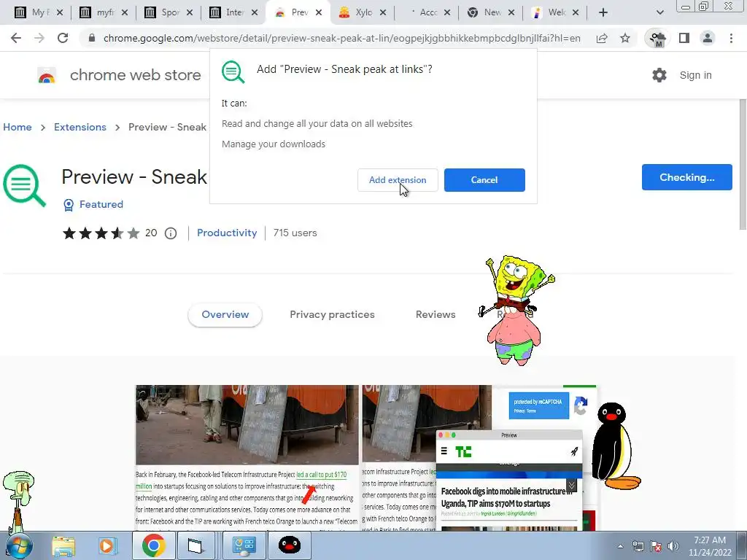Launch media player taskbar icon
The height and width of the screenshot is (560, 747).
coord(107,545)
